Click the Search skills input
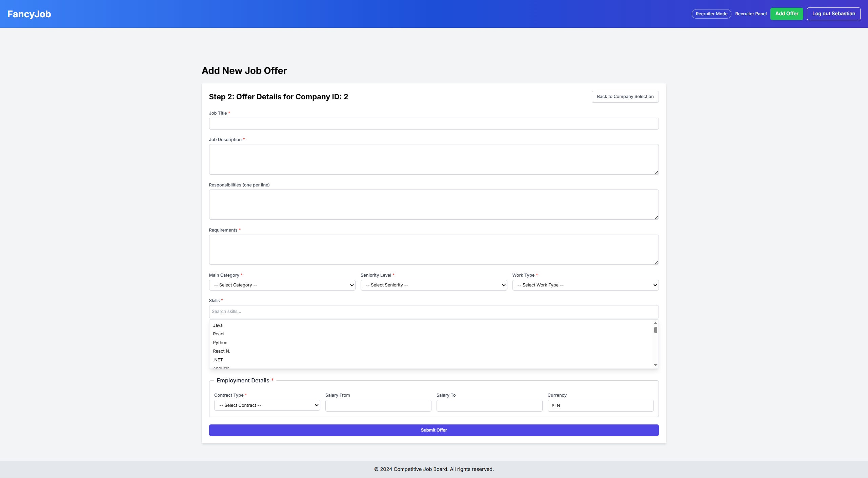Screen dimensions: 868x478 [x=433, y=312]
